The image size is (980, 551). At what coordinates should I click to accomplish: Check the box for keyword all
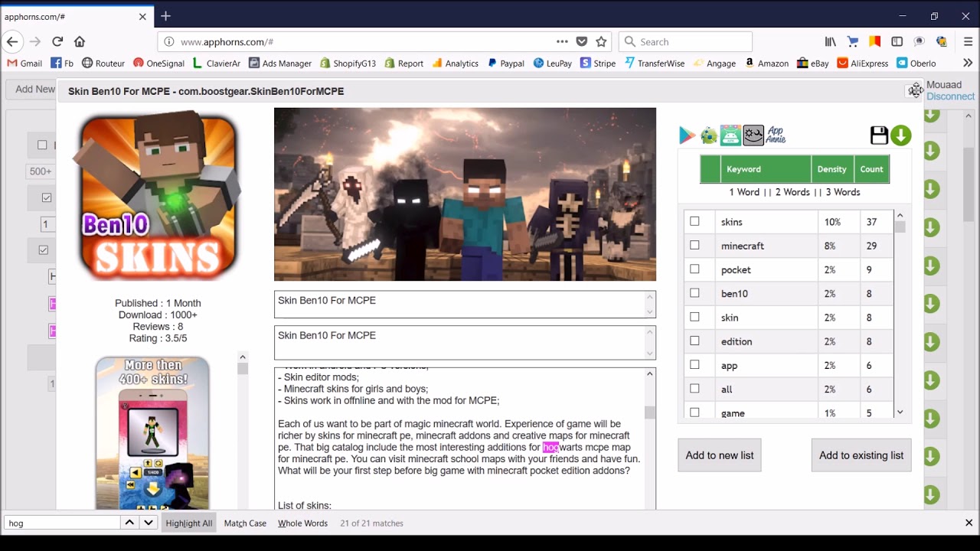[694, 388]
